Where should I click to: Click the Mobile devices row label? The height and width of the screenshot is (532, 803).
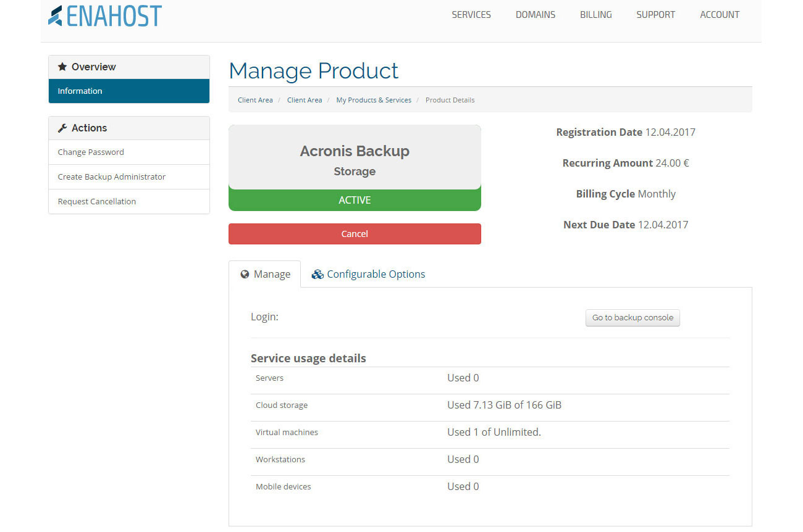point(284,487)
